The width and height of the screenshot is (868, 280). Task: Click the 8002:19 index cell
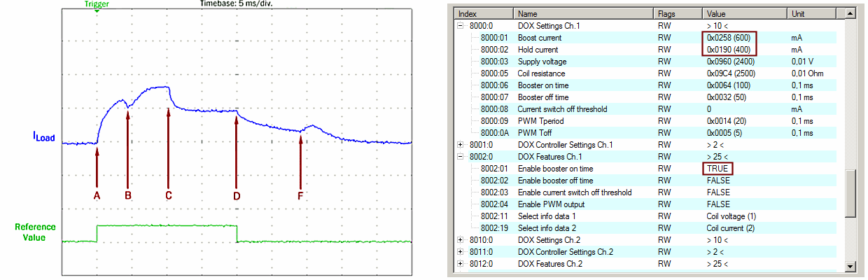pyautogui.click(x=494, y=228)
